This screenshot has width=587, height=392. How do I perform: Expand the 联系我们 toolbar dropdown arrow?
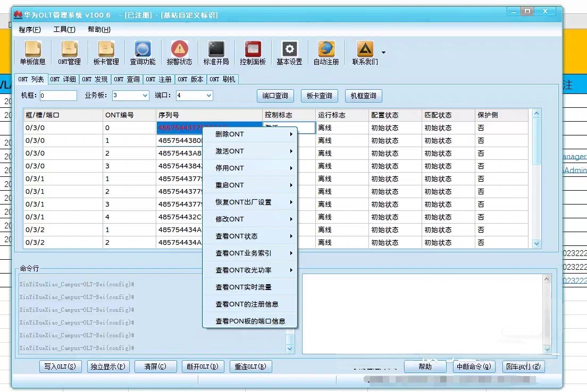(x=384, y=53)
